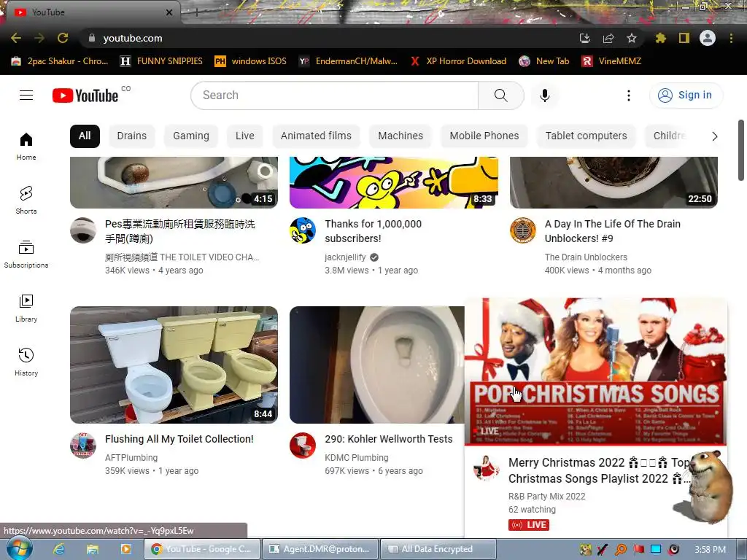Select the Drains filter chip
Image resolution: width=747 pixels, height=560 pixels.
[131, 136]
